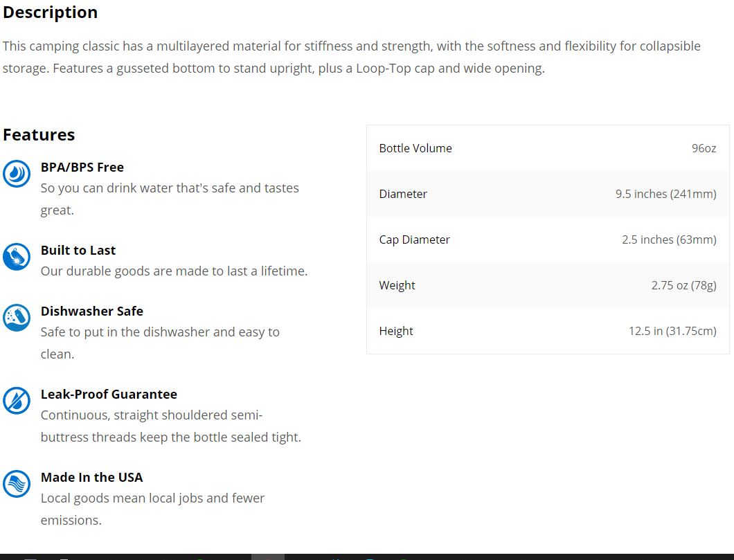734x560 pixels.
Task: Click the Bottle Volume specification row
Action: [x=548, y=148]
